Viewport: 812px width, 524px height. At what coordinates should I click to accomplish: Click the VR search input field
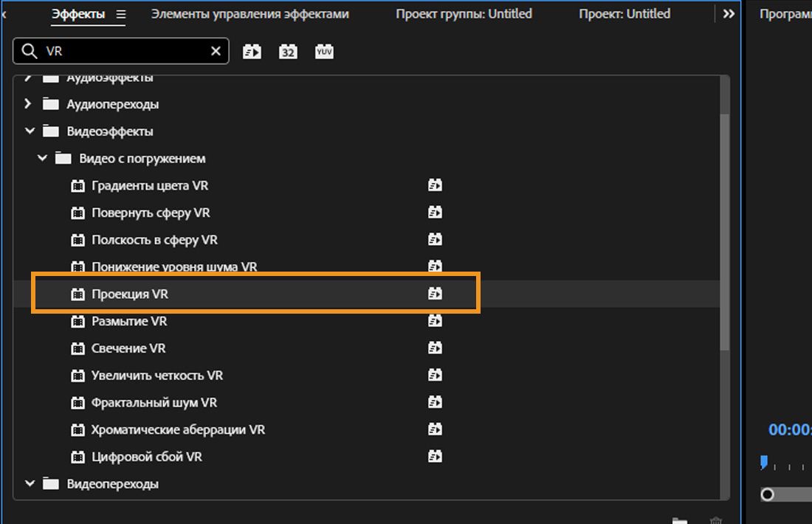pyautogui.click(x=120, y=51)
